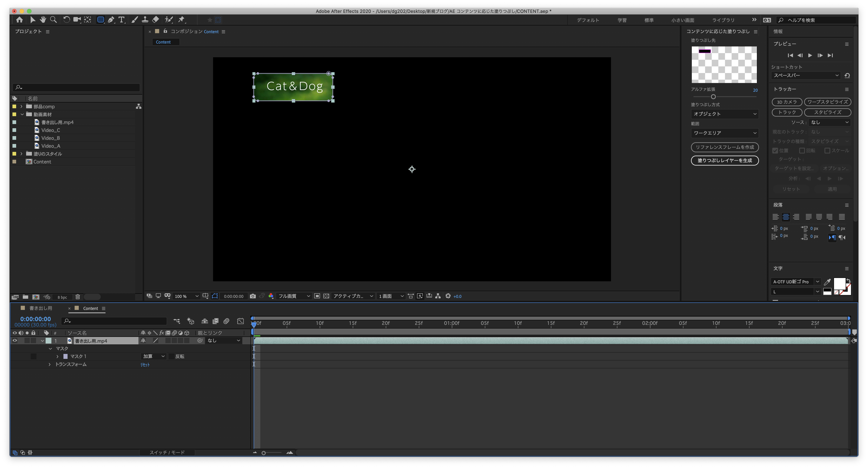Jump to last frame in Preview panel
868x468 pixels.
(830, 55)
